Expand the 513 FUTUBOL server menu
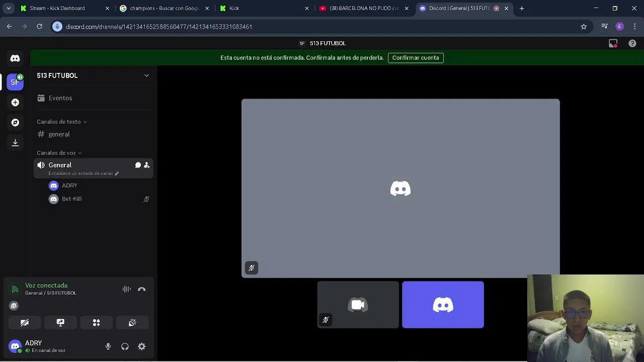Image resolution: width=644 pixels, height=362 pixels. 146,75
